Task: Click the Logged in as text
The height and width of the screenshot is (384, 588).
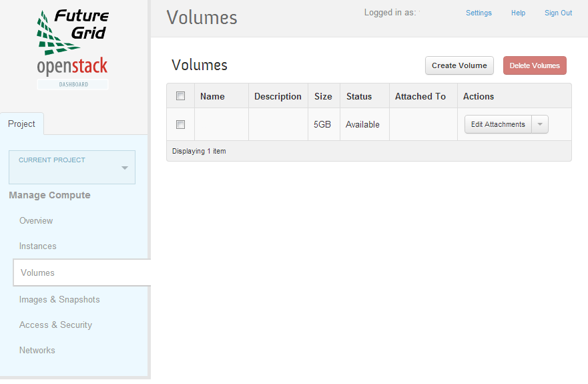Action: tap(390, 13)
